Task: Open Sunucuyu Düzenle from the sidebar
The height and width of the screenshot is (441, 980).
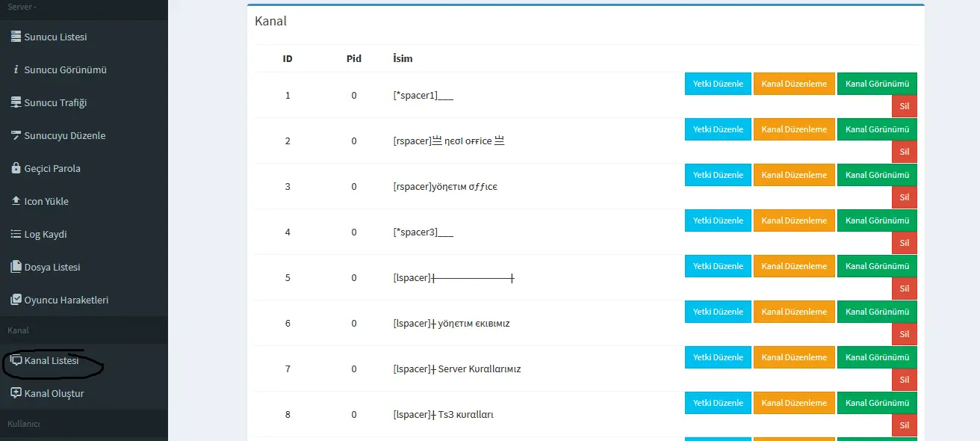Action: tap(64, 135)
